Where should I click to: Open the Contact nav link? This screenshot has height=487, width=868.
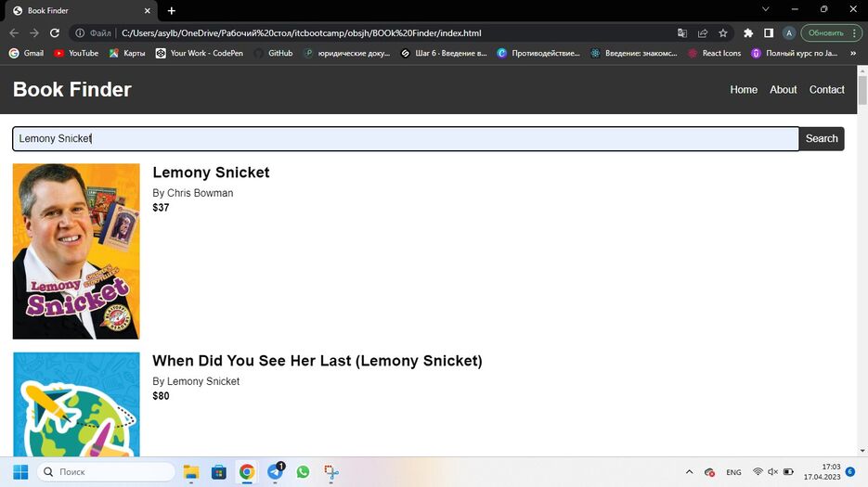tap(826, 90)
